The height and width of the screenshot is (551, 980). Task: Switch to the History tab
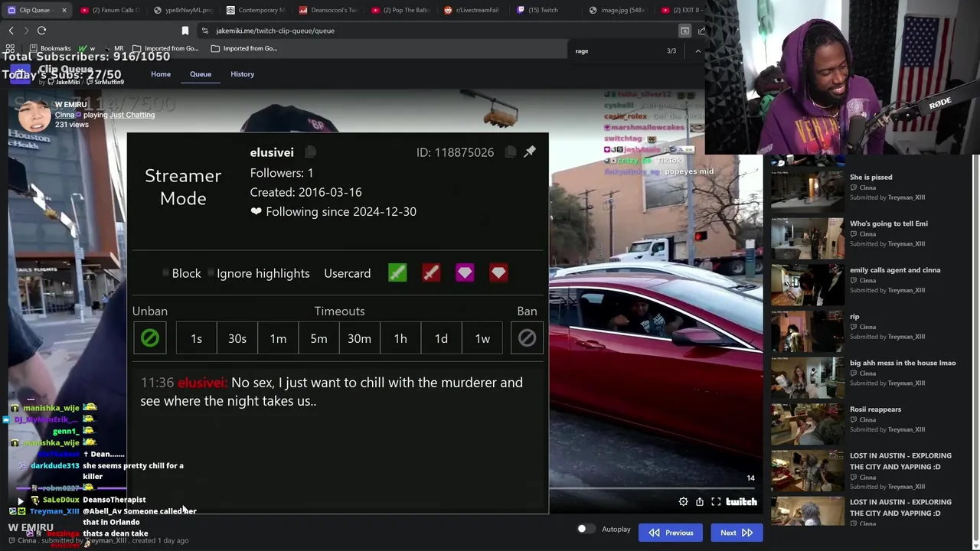(x=243, y=74)
